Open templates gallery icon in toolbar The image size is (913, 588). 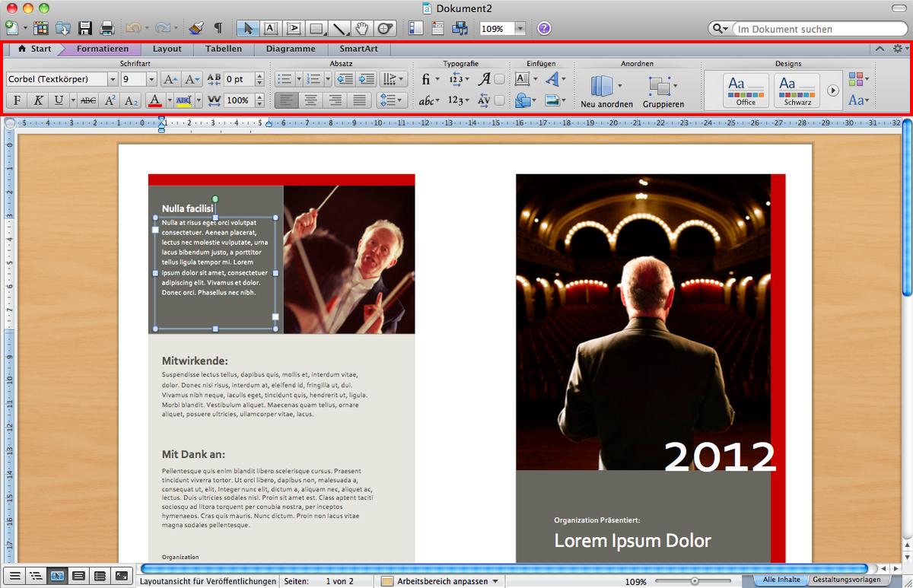click(40, 28)
